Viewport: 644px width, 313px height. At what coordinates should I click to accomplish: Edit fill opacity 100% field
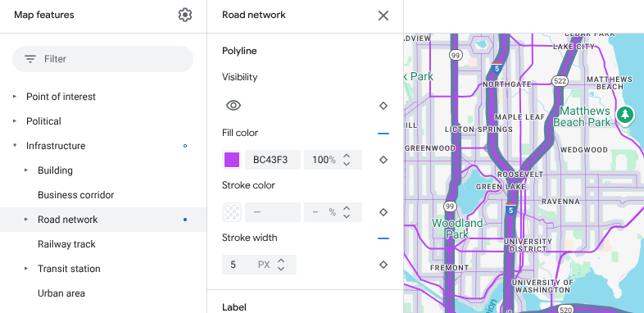click(324, 160)
